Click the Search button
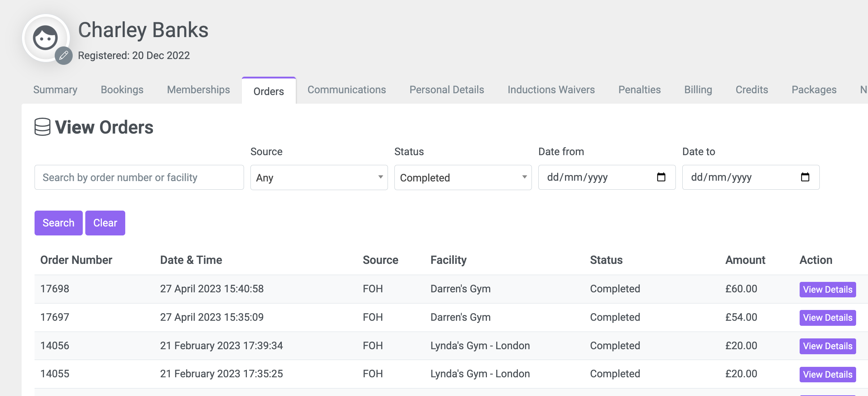868x396 pixels. 59,223
